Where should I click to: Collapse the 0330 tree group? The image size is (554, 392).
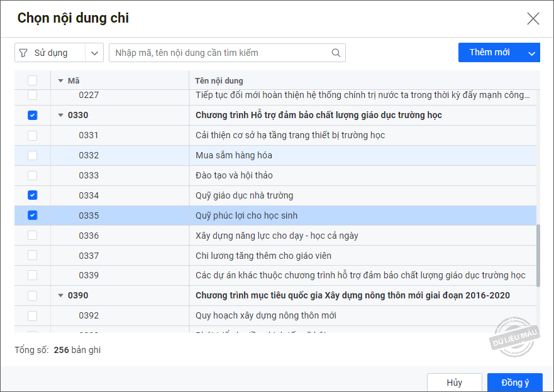(60, 115)
